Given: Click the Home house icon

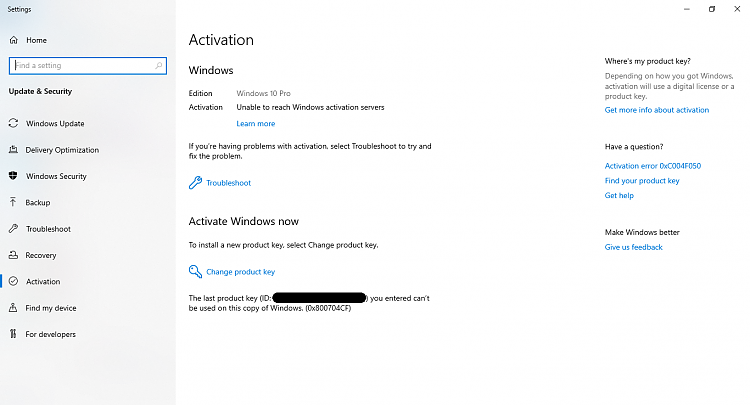Looking at the screenshot, I should tap(14, 40).
